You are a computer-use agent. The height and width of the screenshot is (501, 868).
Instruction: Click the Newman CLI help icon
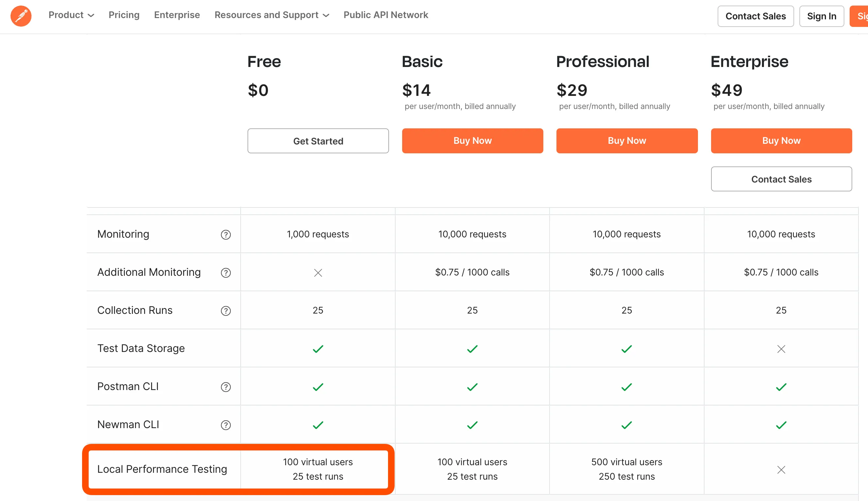(226, 425)
